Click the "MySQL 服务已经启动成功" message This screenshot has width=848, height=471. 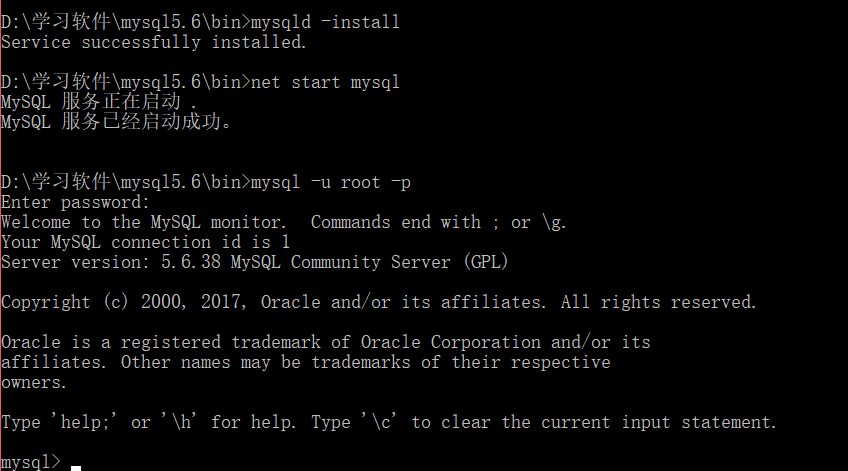pyautogui.click(x=115, y=122)
